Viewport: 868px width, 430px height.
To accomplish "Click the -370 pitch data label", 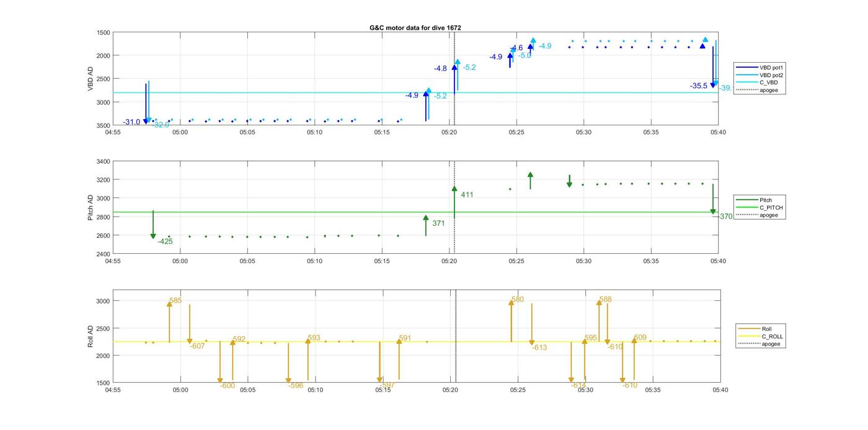I will 725,217.
